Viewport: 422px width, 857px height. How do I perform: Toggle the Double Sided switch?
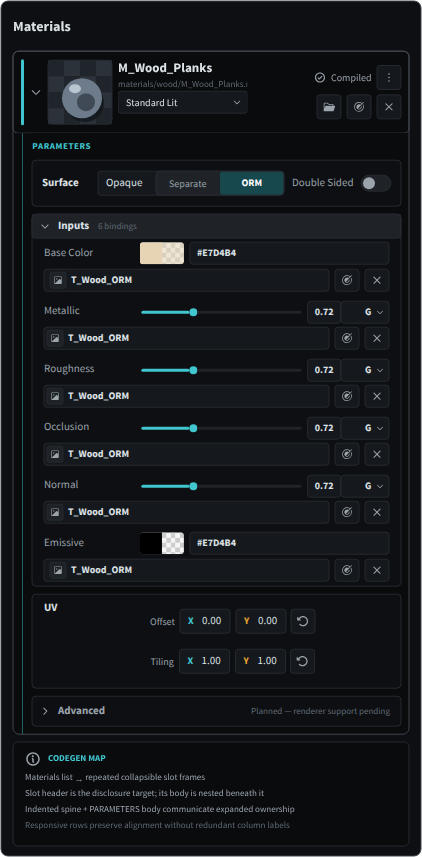click(376, 183)
